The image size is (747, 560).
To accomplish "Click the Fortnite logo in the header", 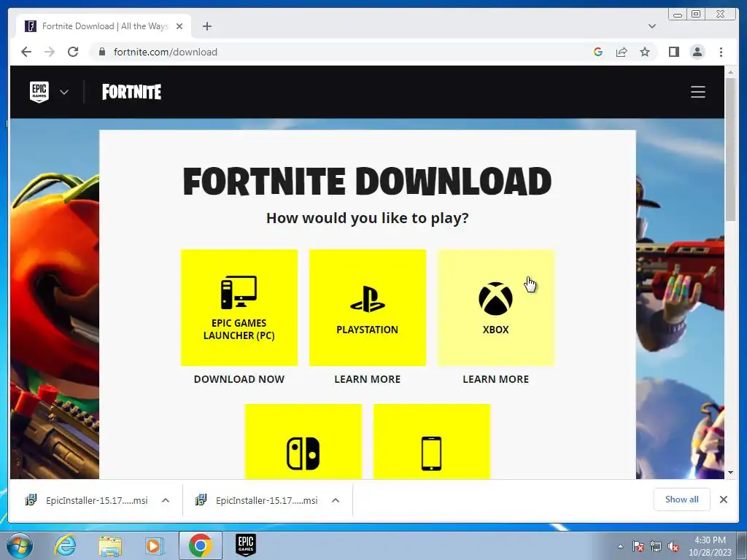I will [131, 92].
